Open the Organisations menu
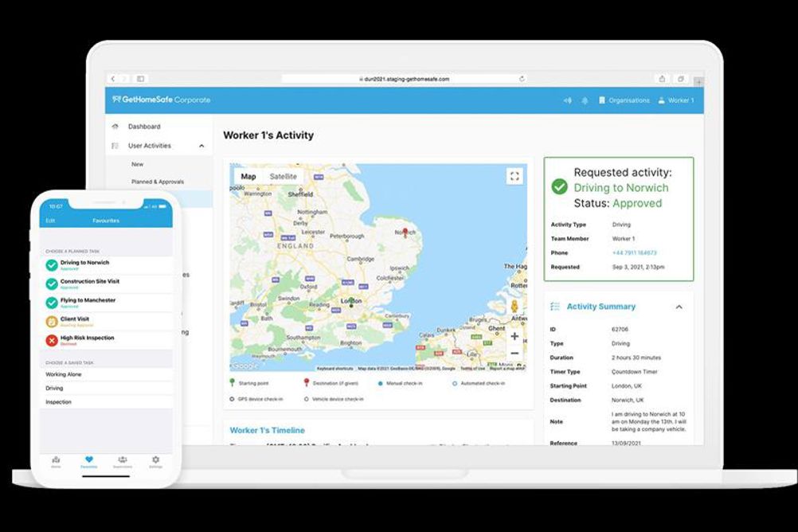The width and height of the screenshot is (798, 532). coord(624,100)
